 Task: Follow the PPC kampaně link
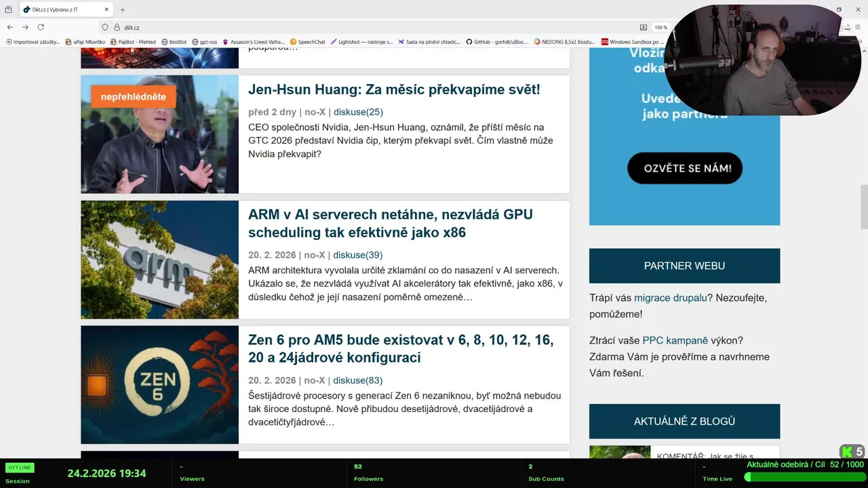[x=675, y=341]
